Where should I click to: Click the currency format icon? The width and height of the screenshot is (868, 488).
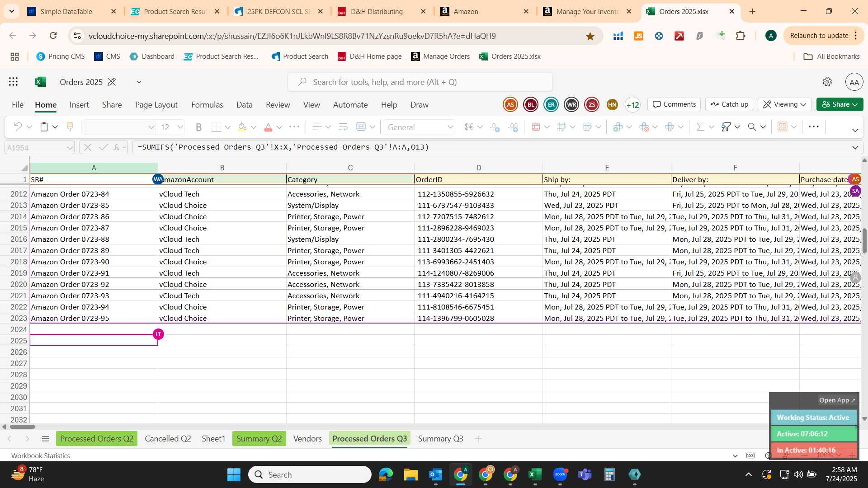point(469,127)
